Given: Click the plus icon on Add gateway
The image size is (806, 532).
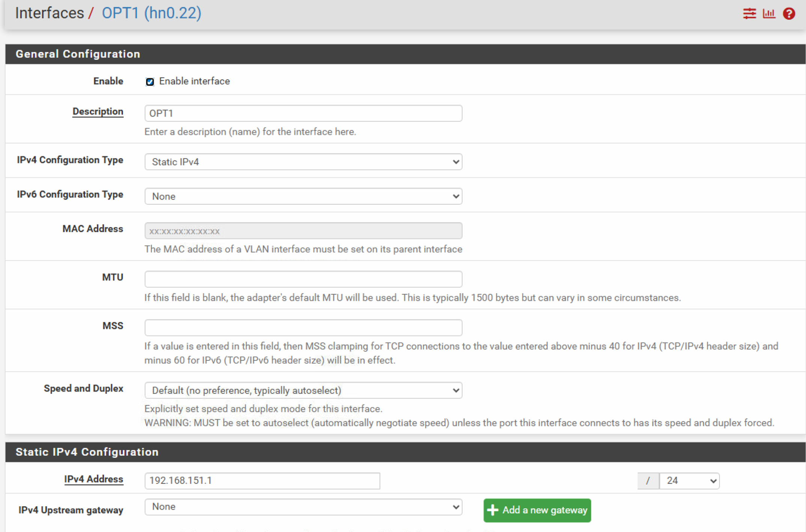Looking at the screenshot, I should pyautogui.click(x=492, y=510).
